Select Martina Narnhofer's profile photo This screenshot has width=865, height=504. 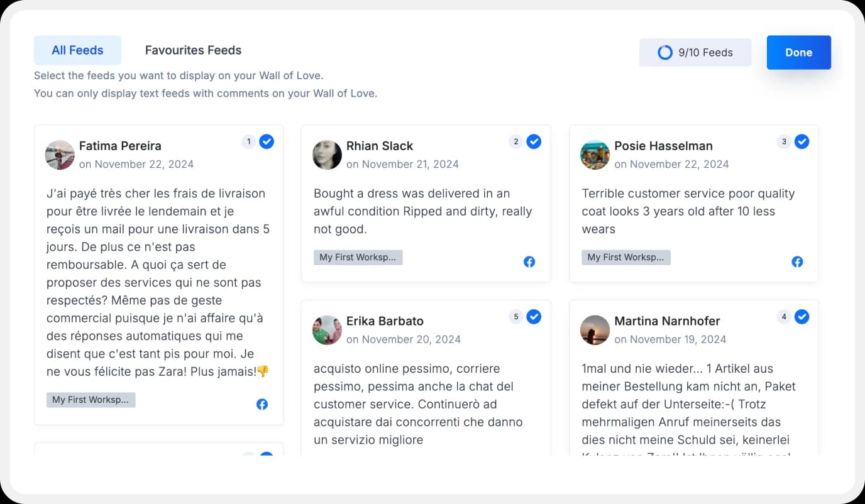click(x=595, y=330)
